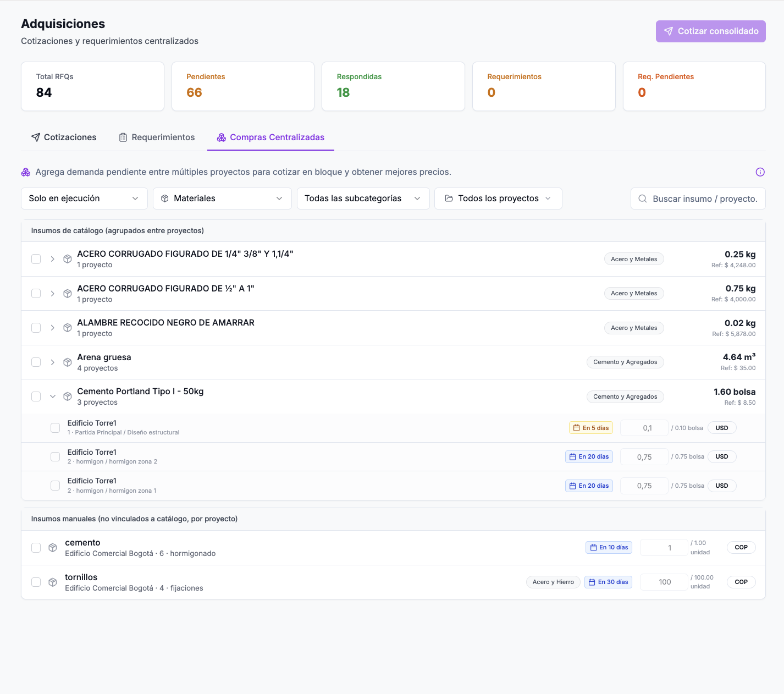
Task: Expand ALAMBRE RECOCIDO NEGRO row
Action: pos(53,328)
